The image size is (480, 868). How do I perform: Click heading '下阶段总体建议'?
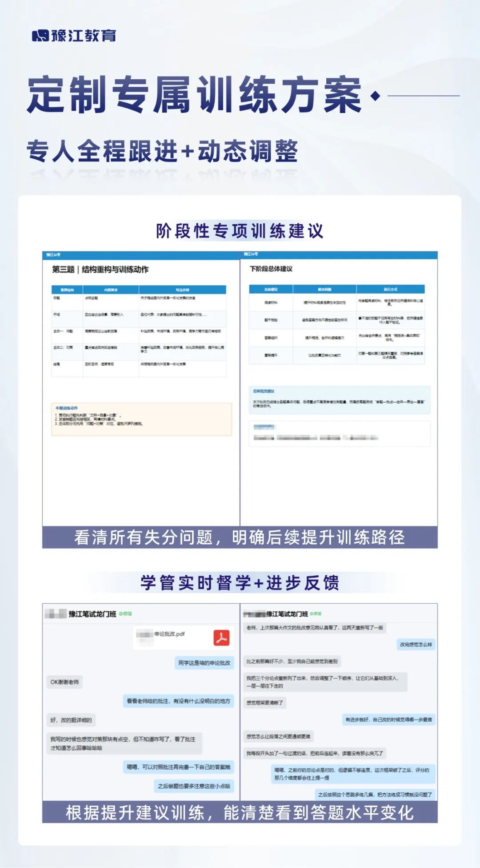[x=271, y=269]
